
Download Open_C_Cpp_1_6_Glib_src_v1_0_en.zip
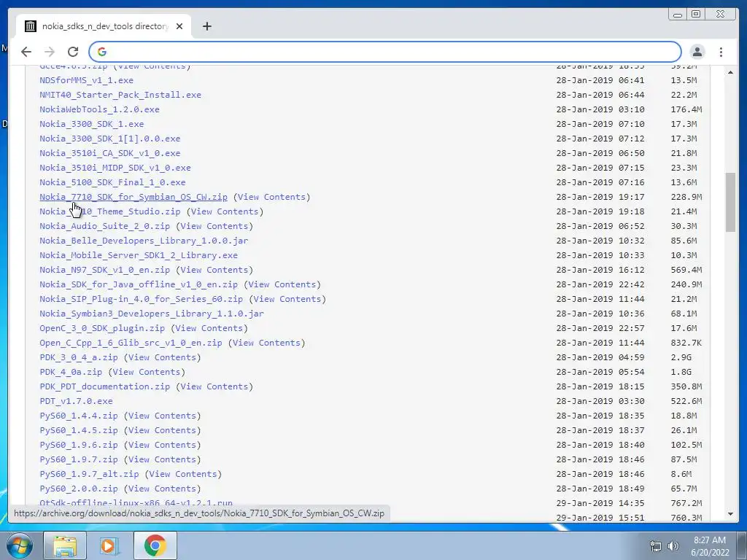[x=131, y=343]
